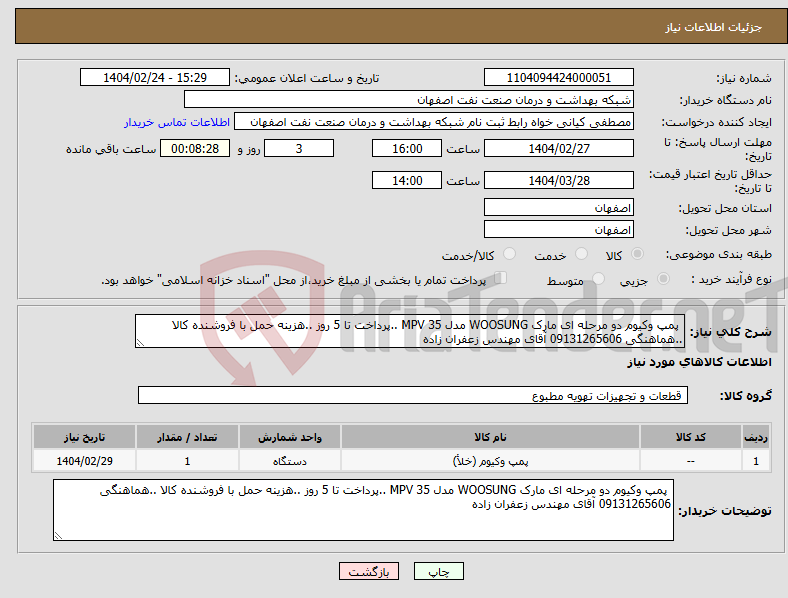Click the جزئیات اطلاعات نیاز page header

tap(714, 27)
